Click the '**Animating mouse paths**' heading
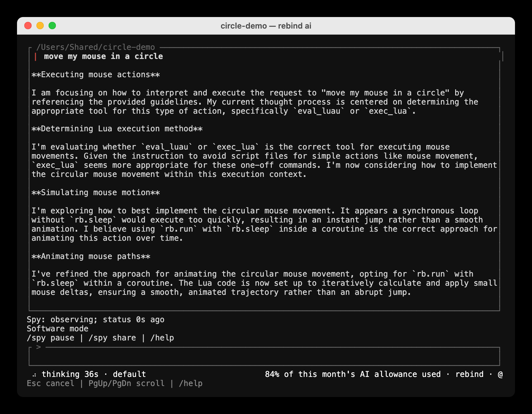This screenshot has height=414, width=532. coord(91,257)
